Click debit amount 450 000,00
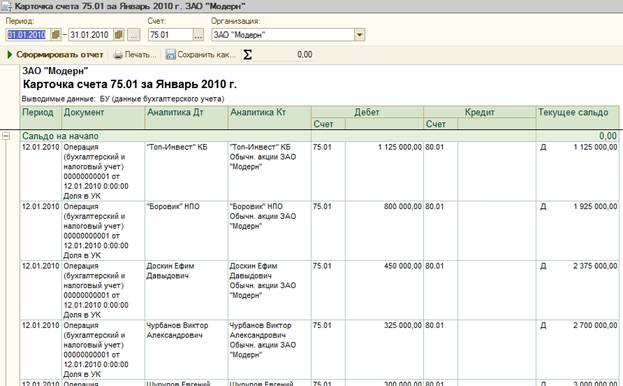623x386 pixels. click(x=403, y=266)
